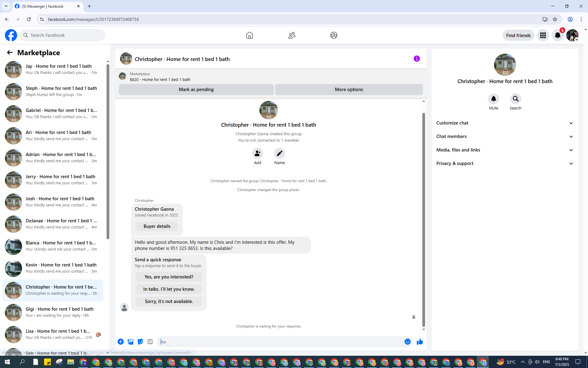588x368 pixels.
Task: Expand the Media, files and links section
Action: click(x=505, y=150)
